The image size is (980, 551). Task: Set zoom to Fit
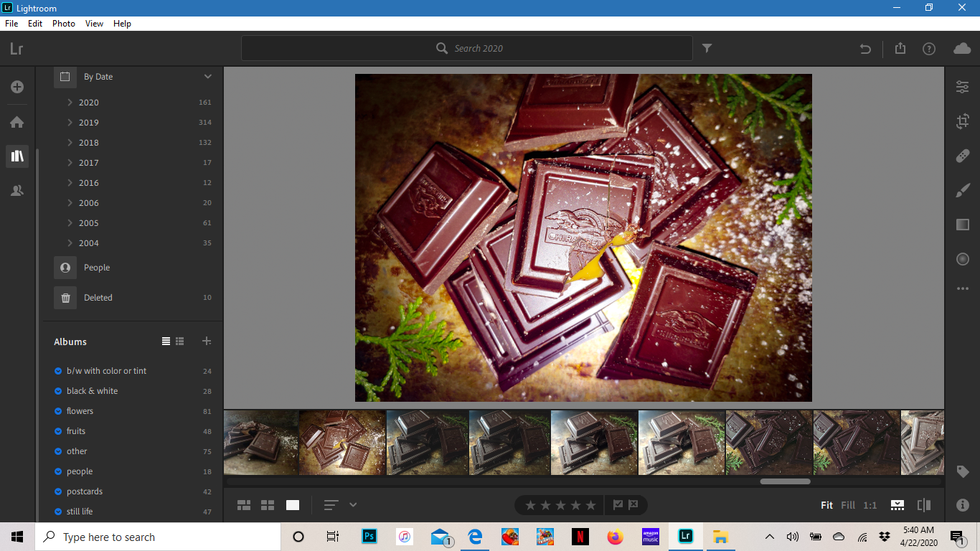[826, 505]
